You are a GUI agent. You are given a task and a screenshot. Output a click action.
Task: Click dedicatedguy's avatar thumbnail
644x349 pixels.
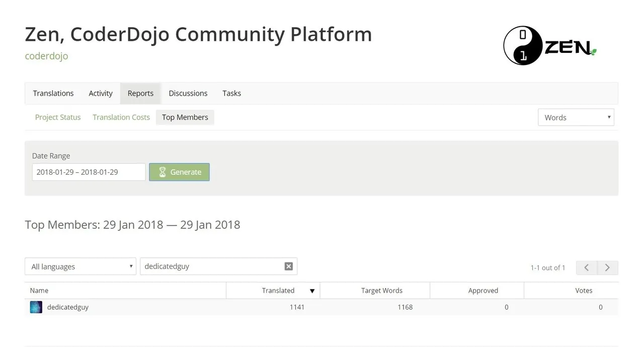click(x=36, y=307)
